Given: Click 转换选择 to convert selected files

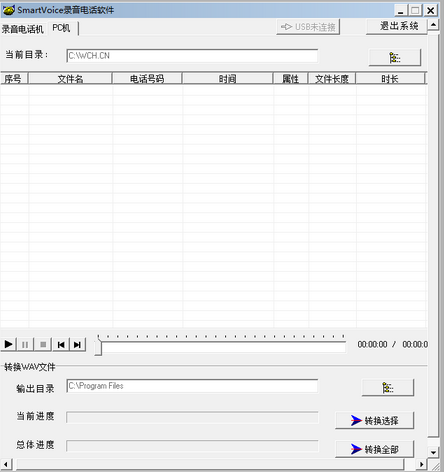Looking at the screenshot, I should coord(375,420).
